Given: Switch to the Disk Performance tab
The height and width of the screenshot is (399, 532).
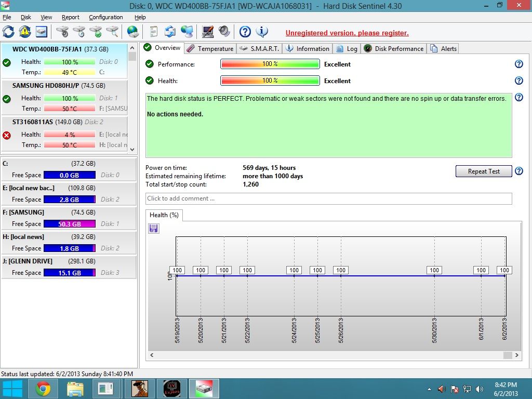Looking at the screenshot, I should tap(394, 48).
